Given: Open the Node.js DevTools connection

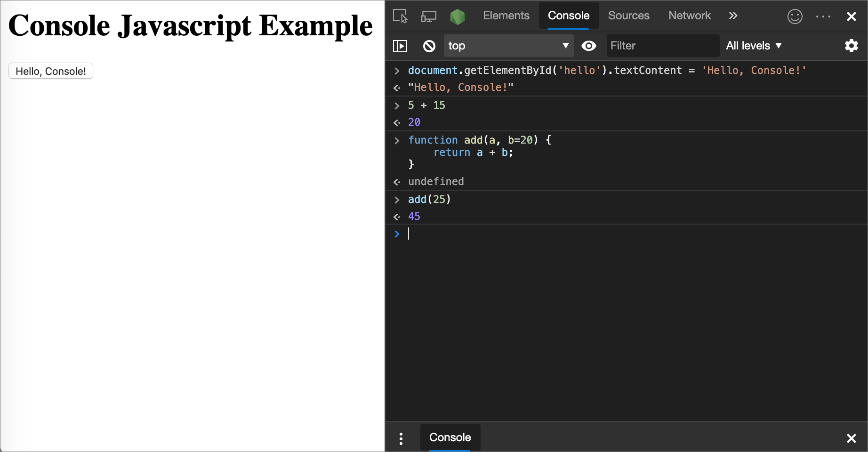Looking at the screenshot, I should pyautogui.click(x=457, y=16).
